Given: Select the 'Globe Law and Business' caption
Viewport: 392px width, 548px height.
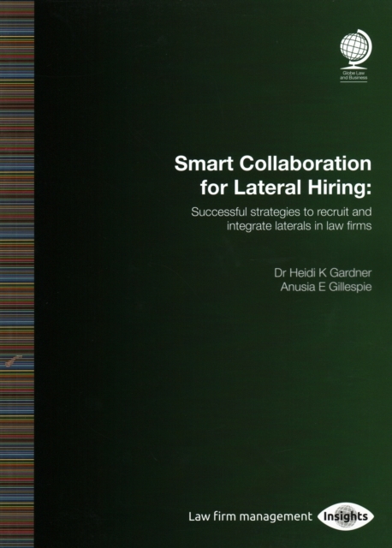Looking at the screenshot, I should (x=353, y=75).
